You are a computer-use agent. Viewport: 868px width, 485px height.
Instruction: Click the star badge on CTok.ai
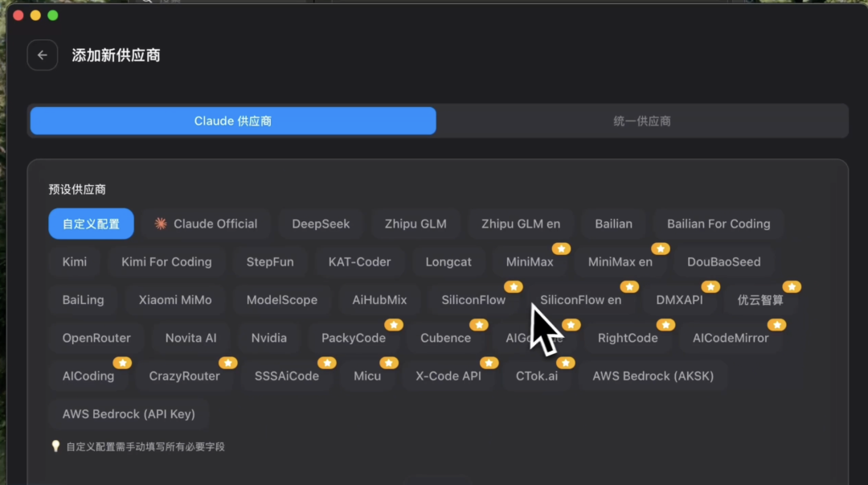coord(565,362)
